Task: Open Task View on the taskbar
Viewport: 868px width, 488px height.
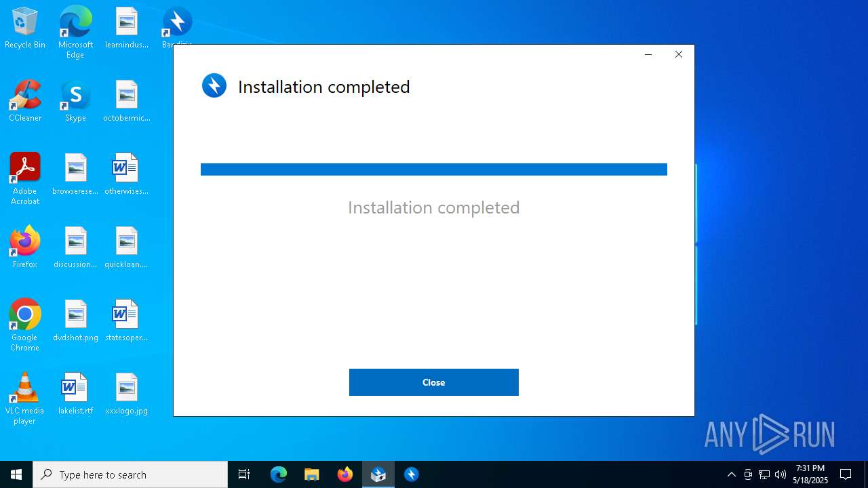Action: pyautogui.click(x=244, y=474)
